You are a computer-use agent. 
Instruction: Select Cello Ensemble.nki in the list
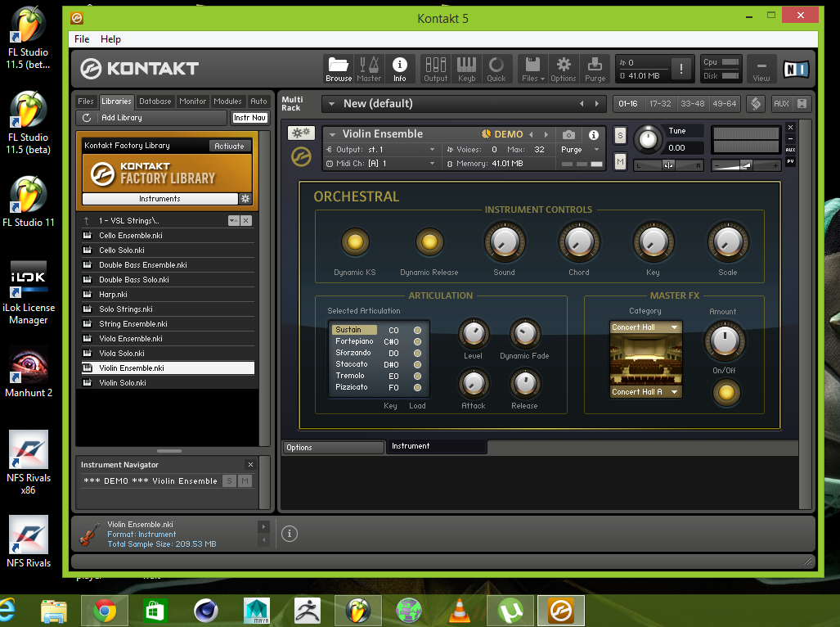coord(168,235)
